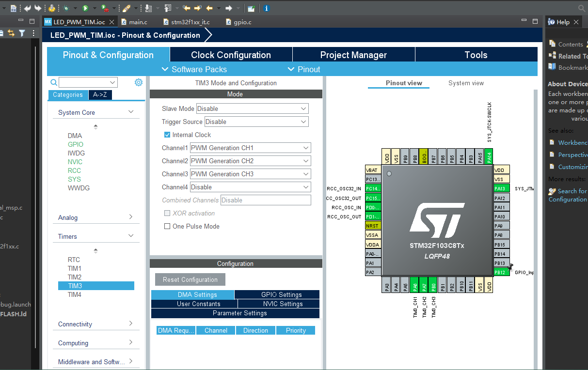Maximize the editor area icon

535,21
